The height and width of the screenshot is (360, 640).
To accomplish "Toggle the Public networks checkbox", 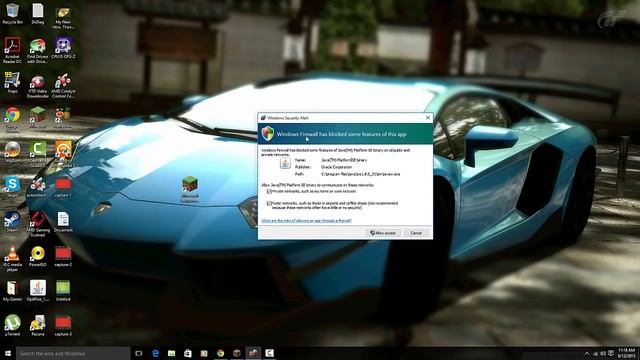I will point(269,203).
